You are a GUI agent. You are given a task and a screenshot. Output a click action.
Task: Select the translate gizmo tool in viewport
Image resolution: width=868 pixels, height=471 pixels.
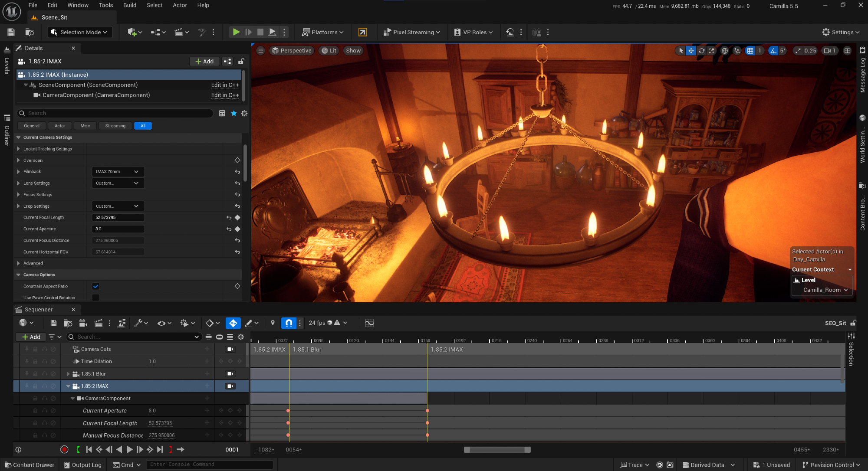(691, 51)
